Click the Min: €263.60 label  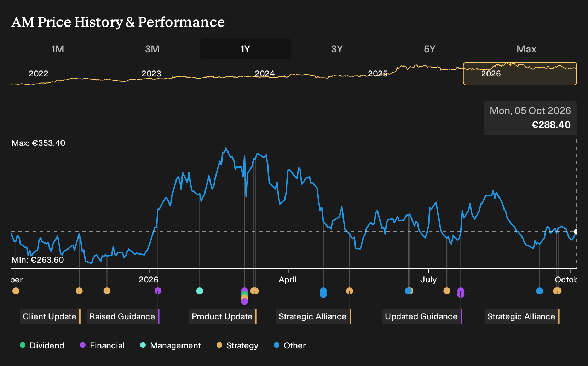pyautogui.click(x=38, y=260)
